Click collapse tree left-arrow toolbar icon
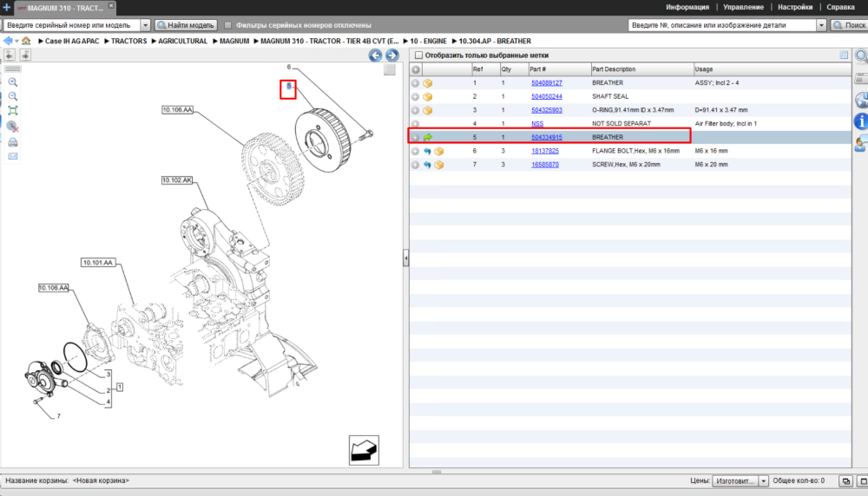Screen dimensions: 868x496 coord(10,55)
